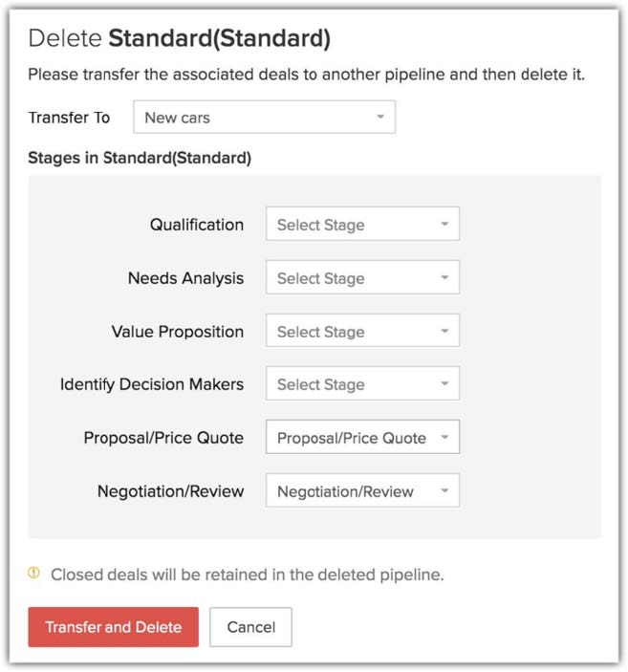Click the arrow in Qualification stage selector
Viewport: 628px width, 672px height.
pyautogui.click(x=444, y=226)
